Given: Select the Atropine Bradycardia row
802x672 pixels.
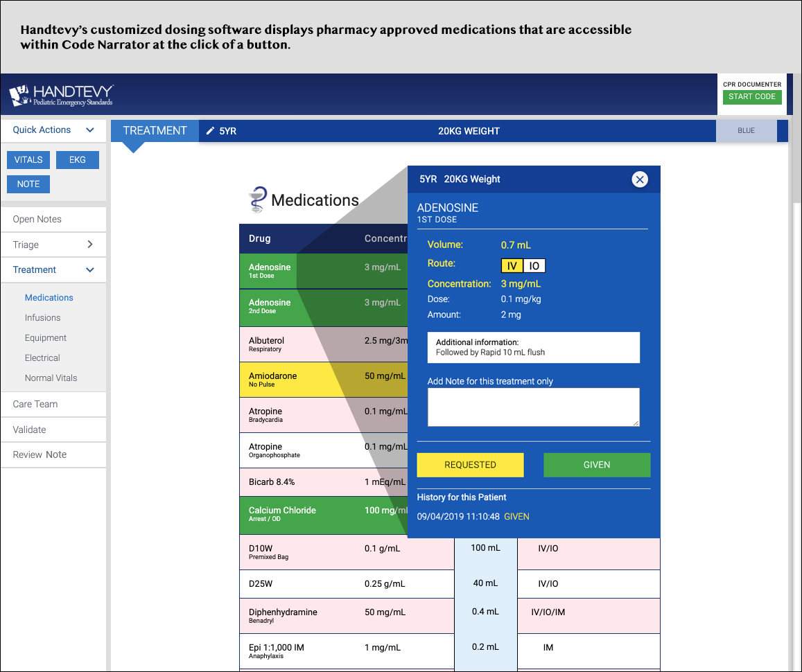Looking at the screenshot, I should click(x=323, y=415).
